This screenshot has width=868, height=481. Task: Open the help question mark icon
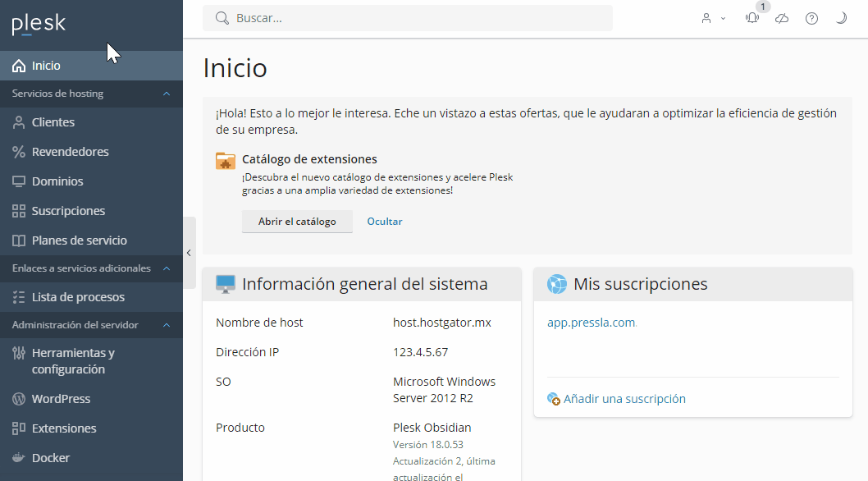(811, 18)
